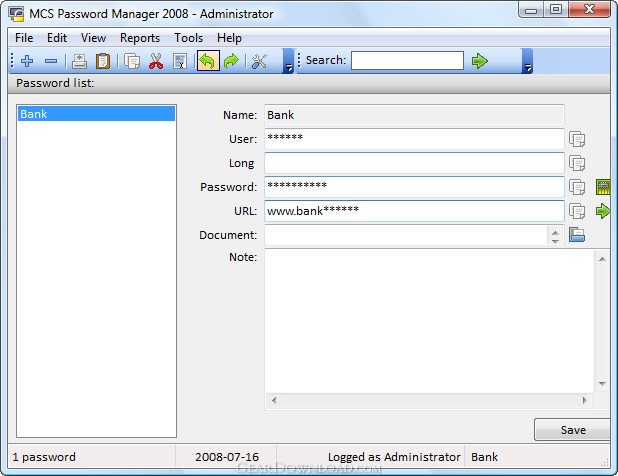Click the green redo arrow in toolbar
Screen dimensions: 618x476
pos(231,61)
